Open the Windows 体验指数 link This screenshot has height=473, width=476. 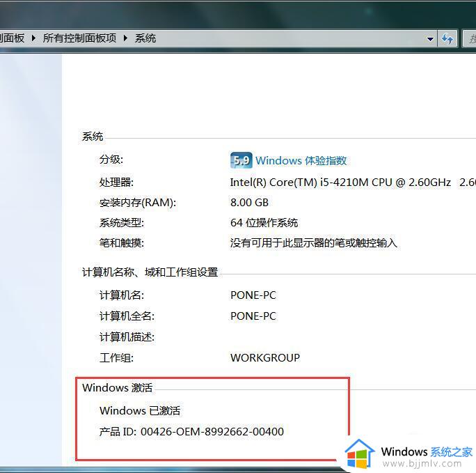[301, 160]
